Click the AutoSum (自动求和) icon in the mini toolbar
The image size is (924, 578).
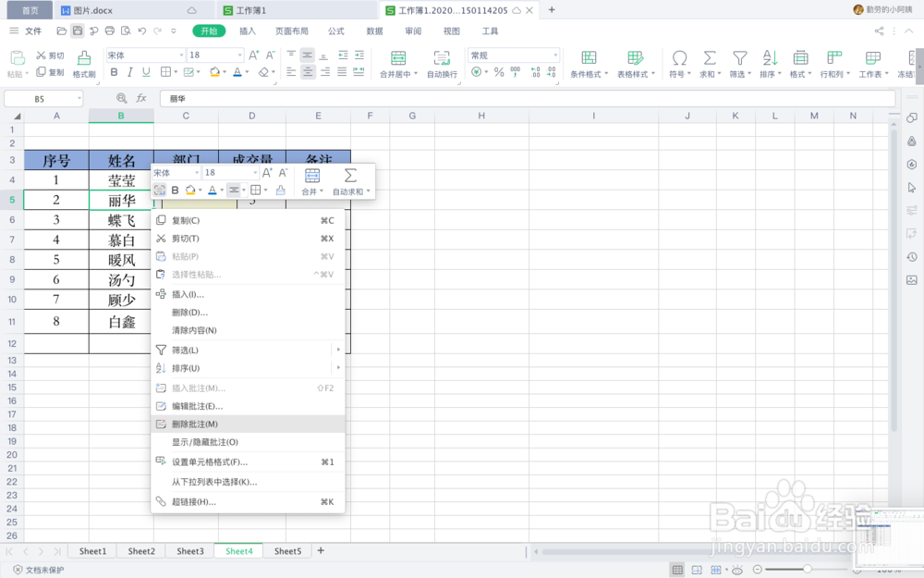coord(350,175)
